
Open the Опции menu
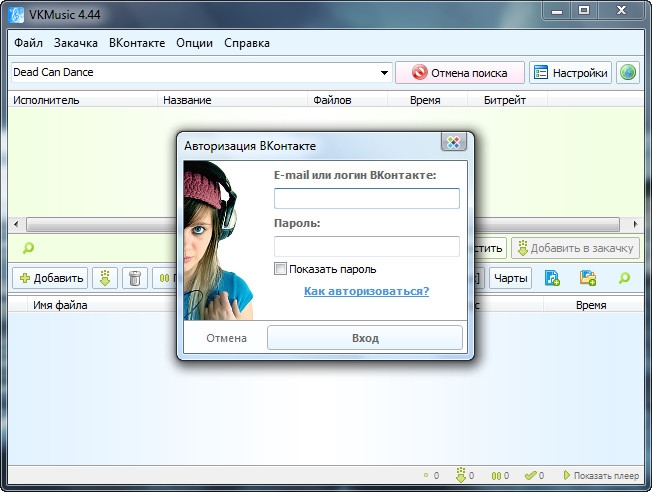click(x=194, y=43)
